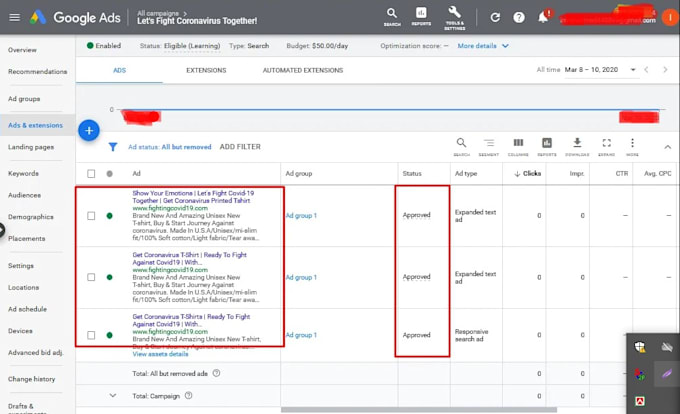Open Audiences in the sidebar
The width and height of the screenshot is (680, 414).
24,195
